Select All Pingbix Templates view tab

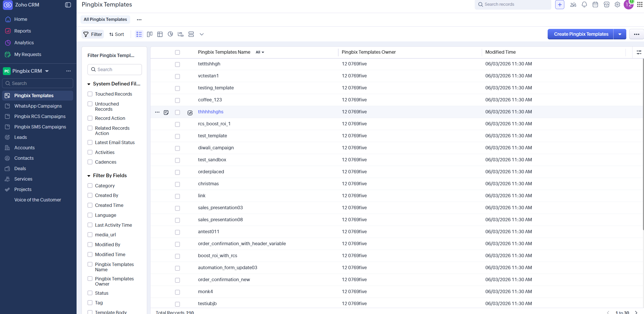(x=105, y=19)
